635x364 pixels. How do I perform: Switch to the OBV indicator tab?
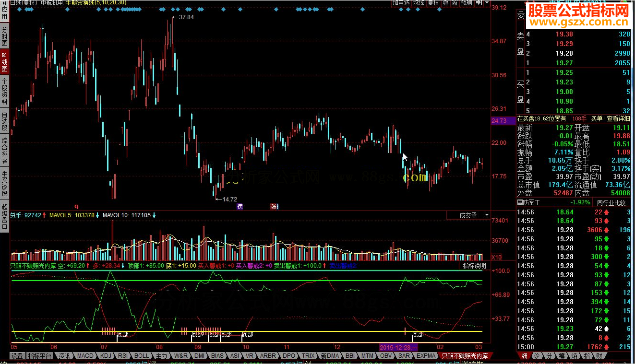tap(385, 356)
